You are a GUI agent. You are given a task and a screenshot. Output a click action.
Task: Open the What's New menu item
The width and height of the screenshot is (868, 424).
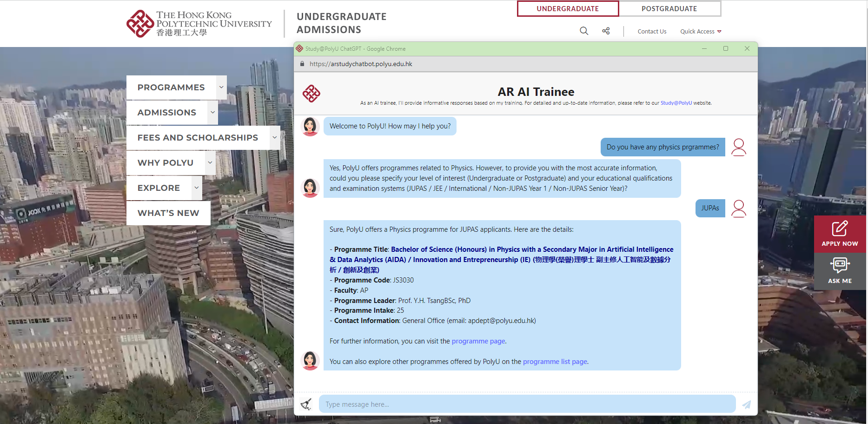(168, 213)
